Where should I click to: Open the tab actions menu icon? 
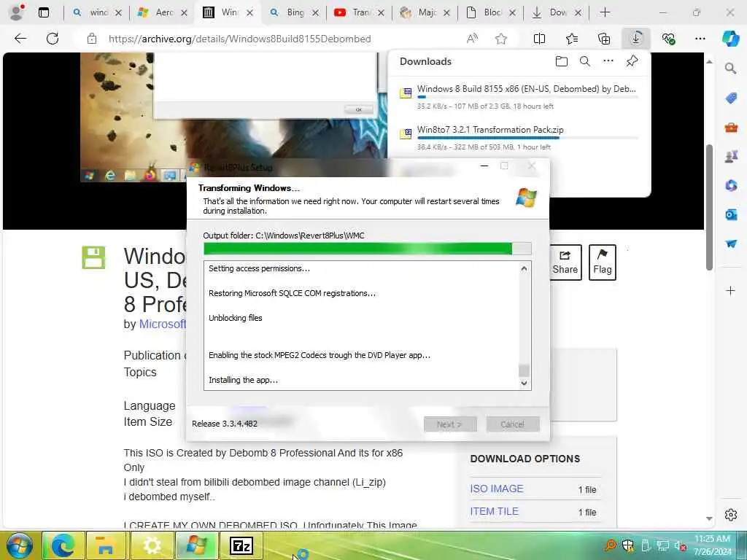[44, 12]
